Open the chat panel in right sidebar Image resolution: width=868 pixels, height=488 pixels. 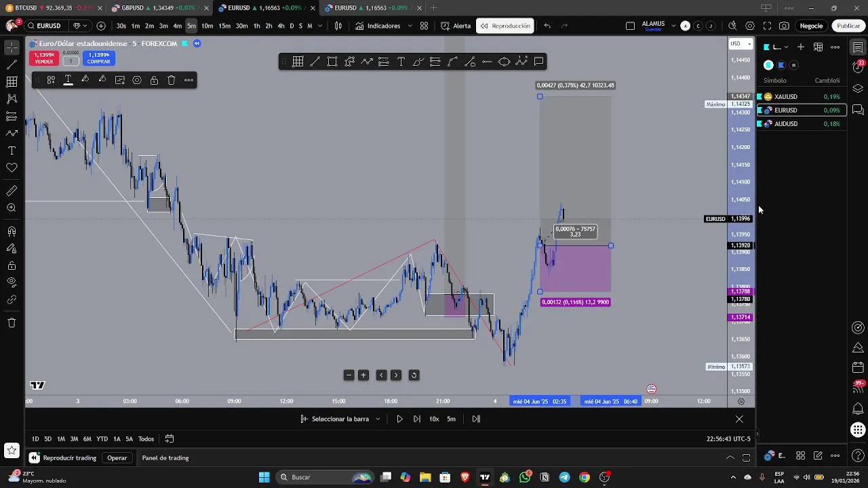tap(858, 110)
